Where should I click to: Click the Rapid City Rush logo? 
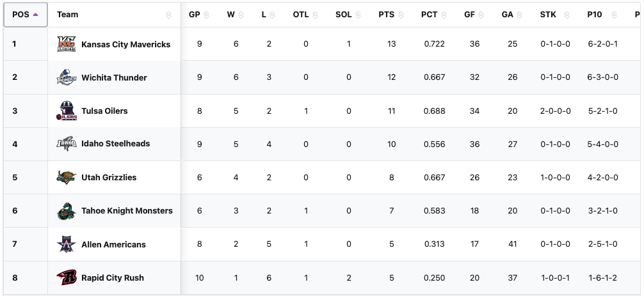coord(67,277)
